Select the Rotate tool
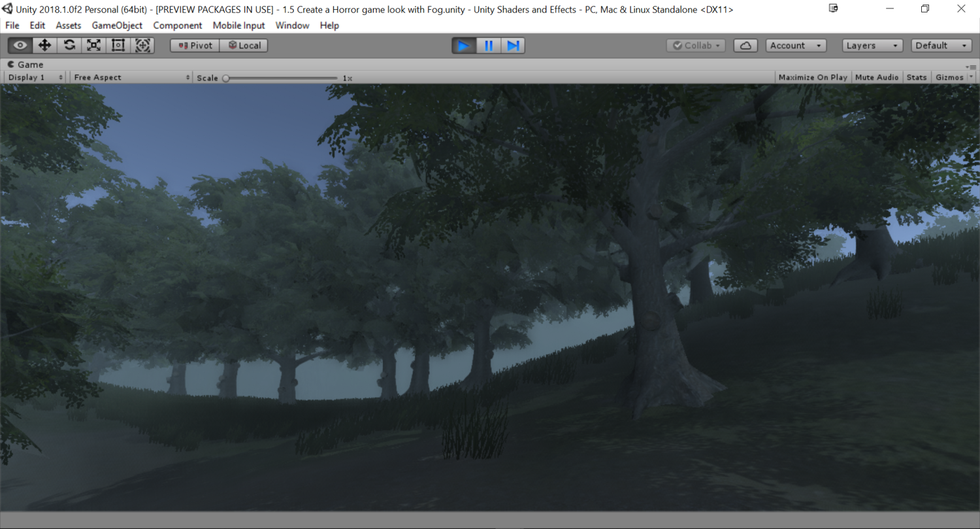Viewport: 980px width, 529px height. (69, 45)
